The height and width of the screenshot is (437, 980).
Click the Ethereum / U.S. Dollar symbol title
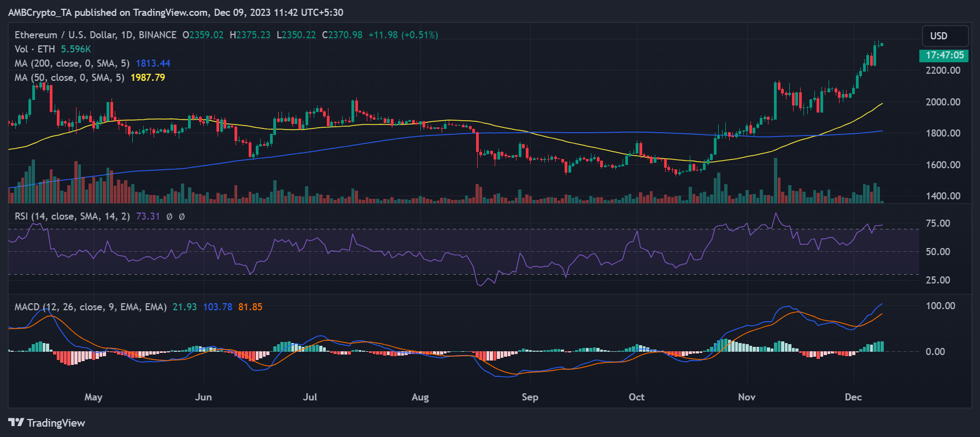(x=96, y=35)
